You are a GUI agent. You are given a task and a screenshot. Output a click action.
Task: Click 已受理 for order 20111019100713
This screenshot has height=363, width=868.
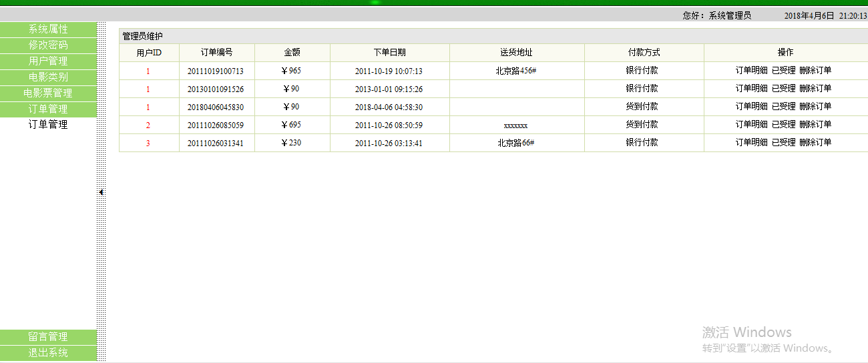(x=784, y=70)
